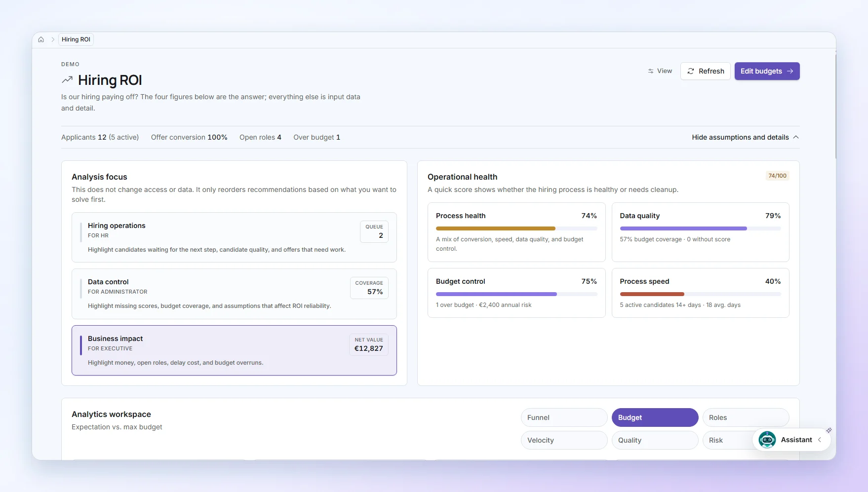Image resolution: width=868 pixels, height=492 pixels.
Task: Click the Process speed progress bar
Action: [x=700, y=294]
